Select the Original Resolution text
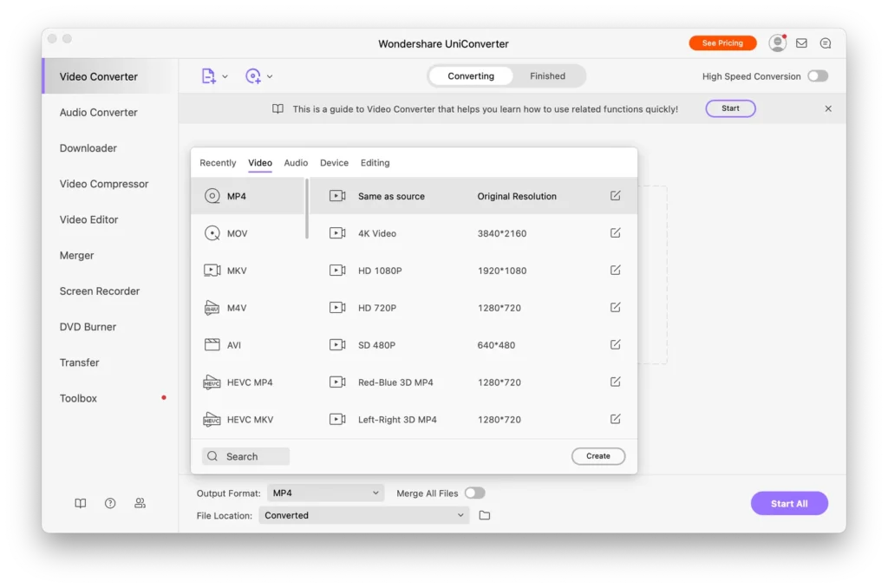 517,196
